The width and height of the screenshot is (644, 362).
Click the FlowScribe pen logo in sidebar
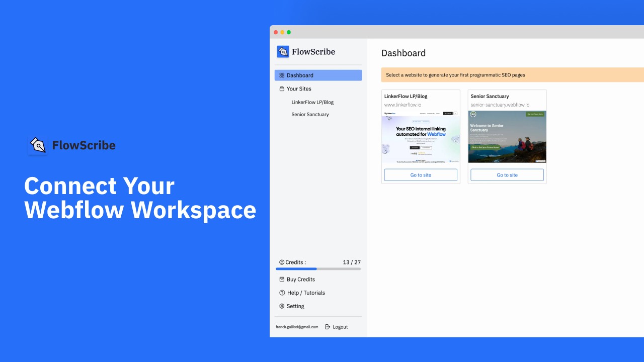click(x=283, y=51)
